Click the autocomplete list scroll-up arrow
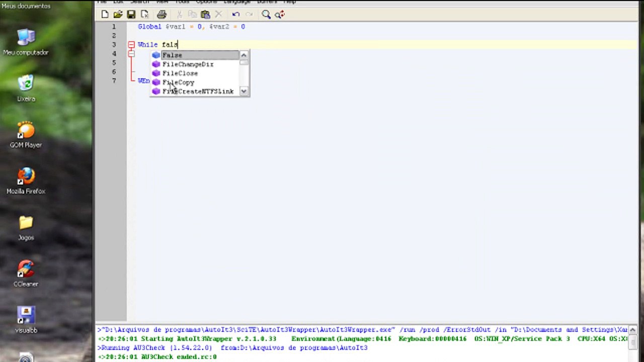The height and width of the screenshot is (362, 644). click(x=244, y=55)
